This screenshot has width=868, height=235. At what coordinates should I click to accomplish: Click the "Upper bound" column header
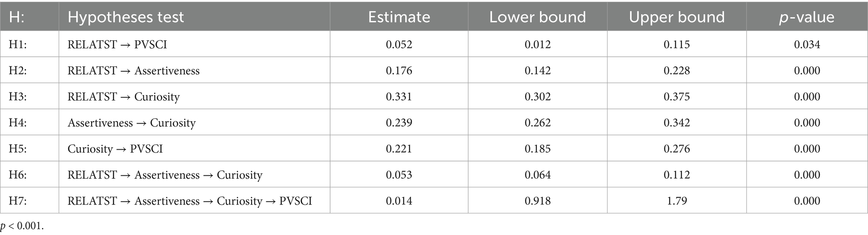click(677, 17)
